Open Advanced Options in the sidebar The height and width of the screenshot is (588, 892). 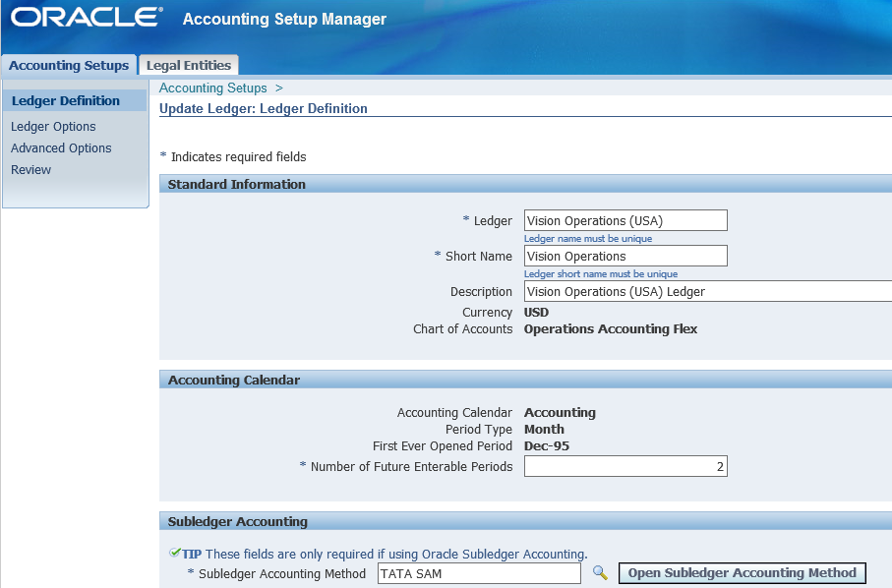(x=61, y=148)
